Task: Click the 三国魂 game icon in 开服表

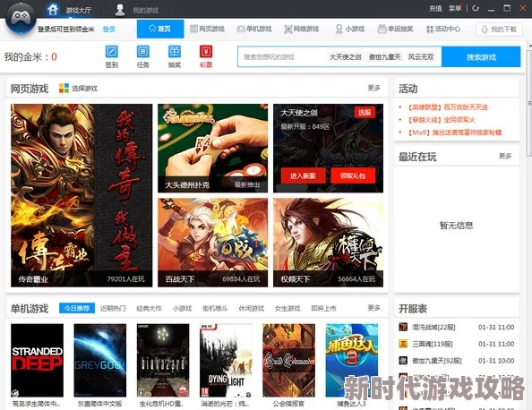Action: [403, 344]
